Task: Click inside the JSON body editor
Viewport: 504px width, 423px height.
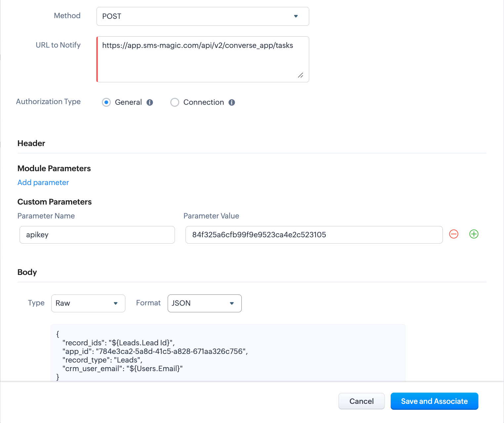Action: tap(228, 353)
